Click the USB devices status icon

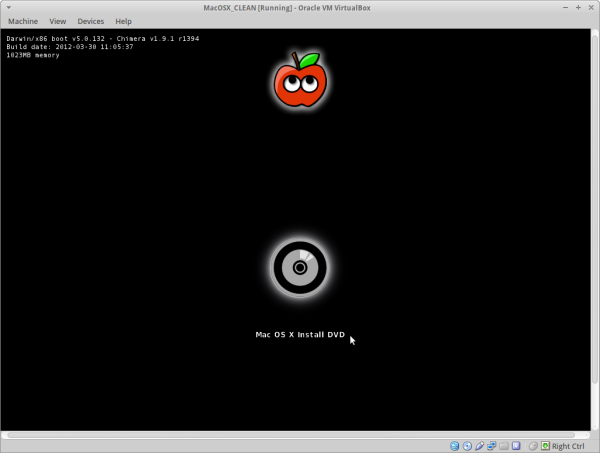click(x=479, y=446)
